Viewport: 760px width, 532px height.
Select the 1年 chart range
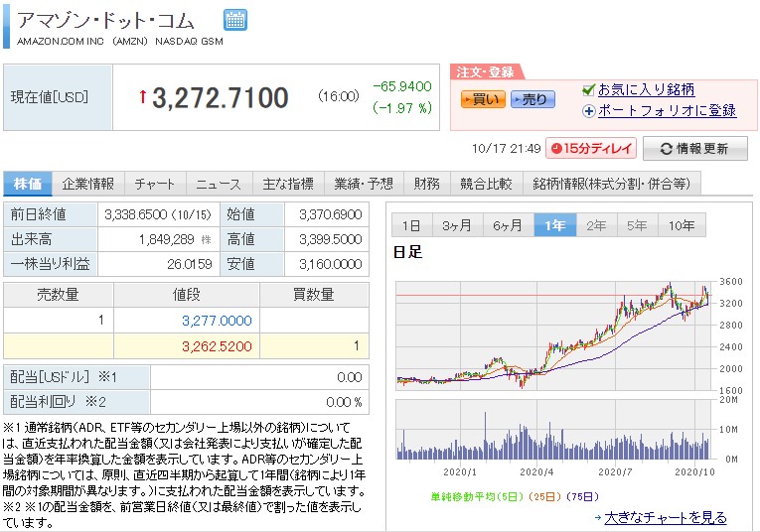pyautogui.click(x=555, y=225)
